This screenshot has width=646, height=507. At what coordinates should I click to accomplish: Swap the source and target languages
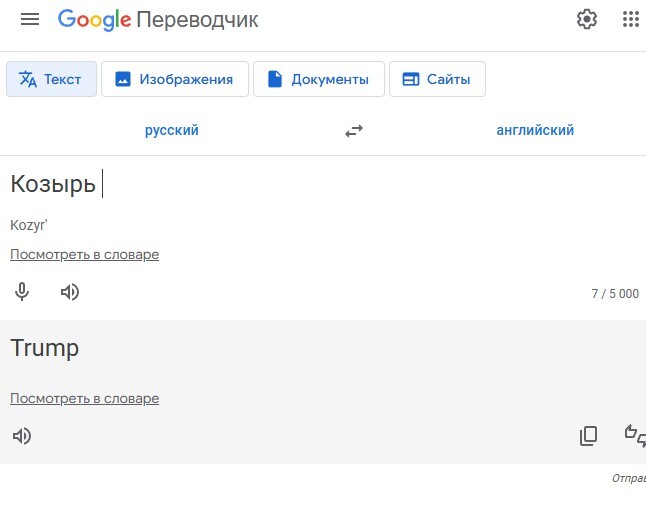354,131
